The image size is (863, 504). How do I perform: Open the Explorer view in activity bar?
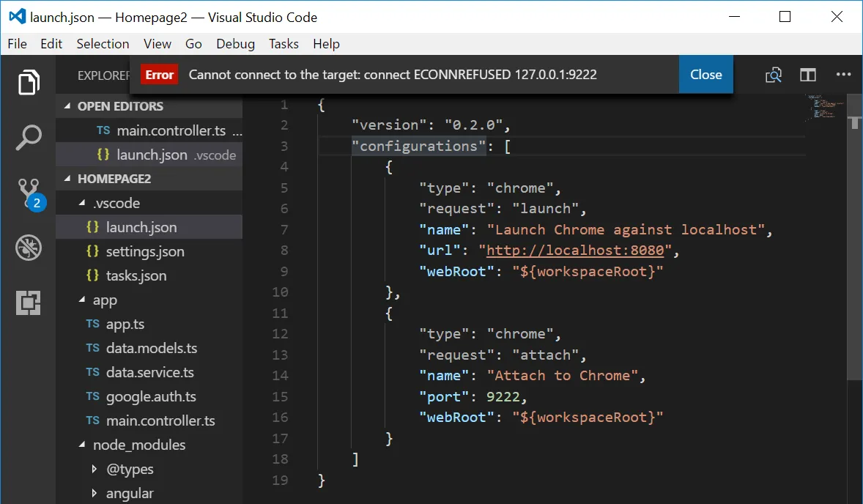pyautogui.click(x=29, y=82)
